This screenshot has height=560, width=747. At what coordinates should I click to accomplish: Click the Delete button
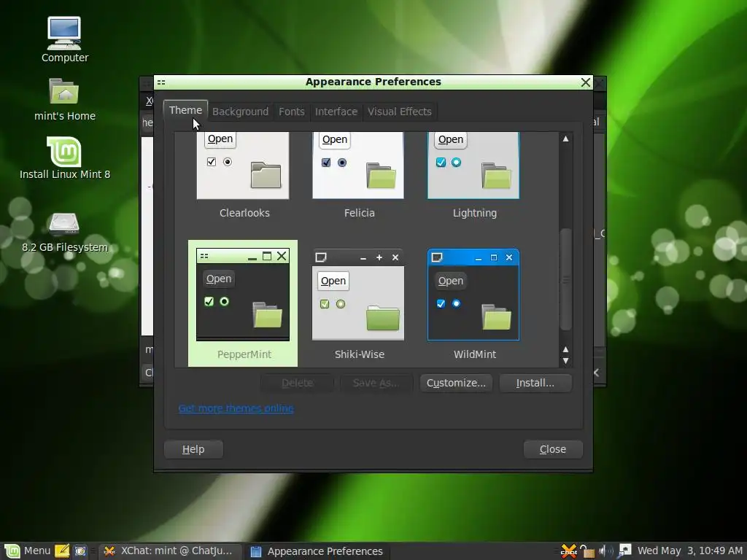pyautogui.click(x=298, y=383)
